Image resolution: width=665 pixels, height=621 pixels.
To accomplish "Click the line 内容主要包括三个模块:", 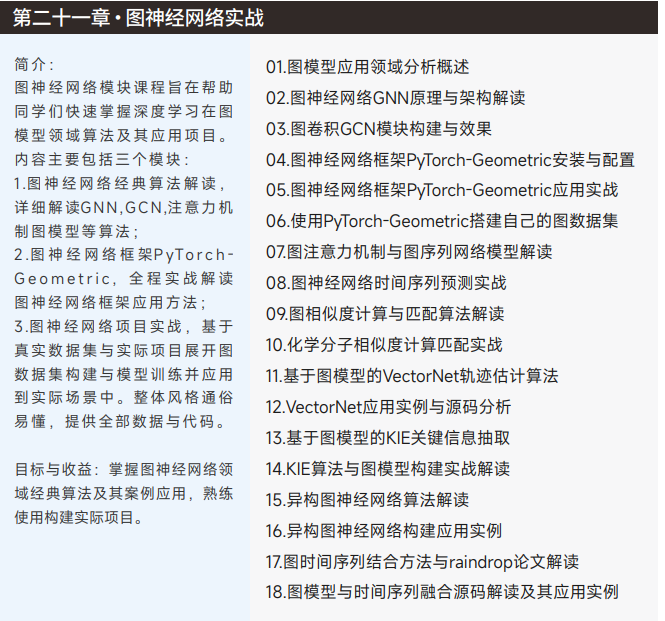I will click(x=102, y=159).
